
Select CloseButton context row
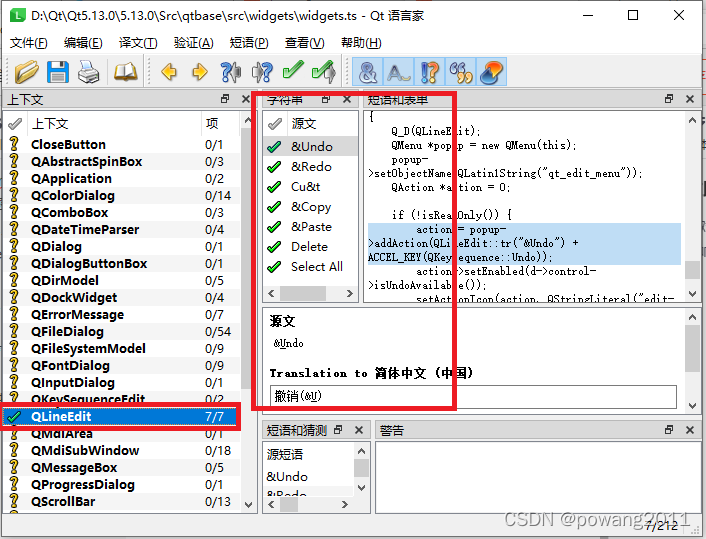pyautogui.click(x=122, y=145)
